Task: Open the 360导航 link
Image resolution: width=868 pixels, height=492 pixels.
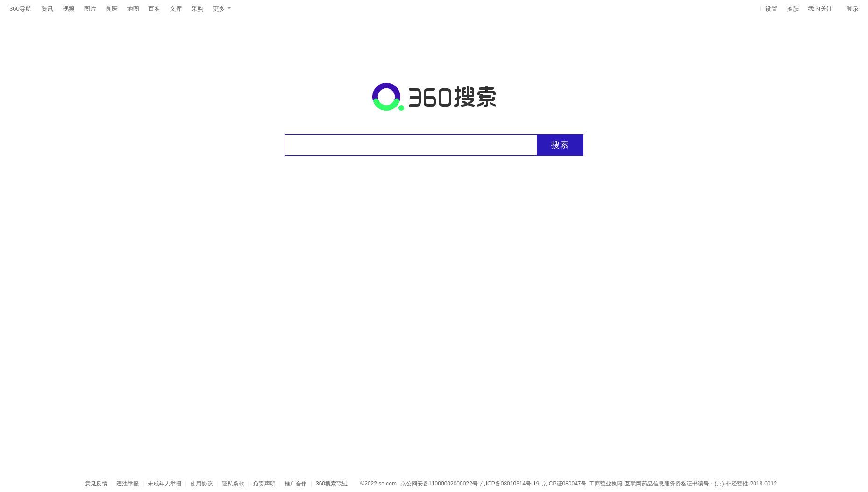Action: (x=20, y=9)
